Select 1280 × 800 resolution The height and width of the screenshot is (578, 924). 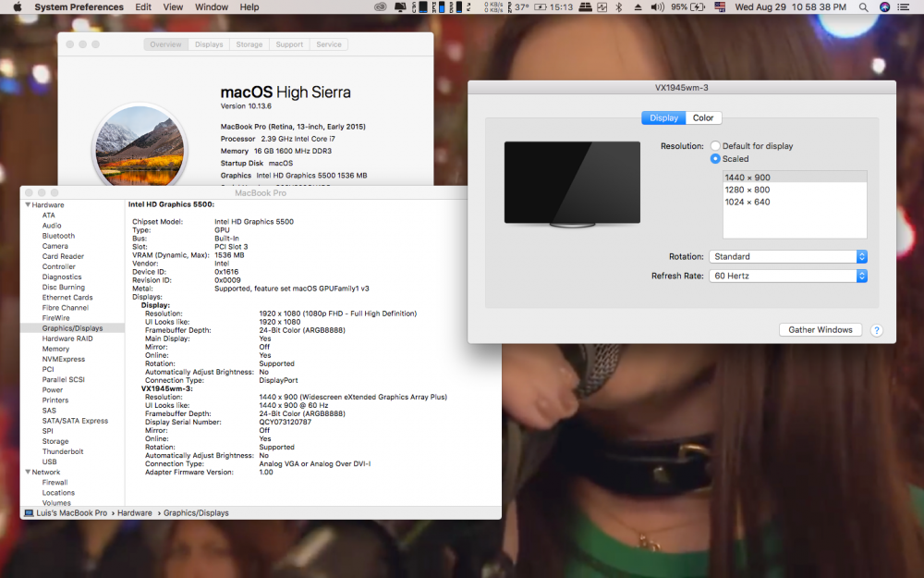click(795, 190)
